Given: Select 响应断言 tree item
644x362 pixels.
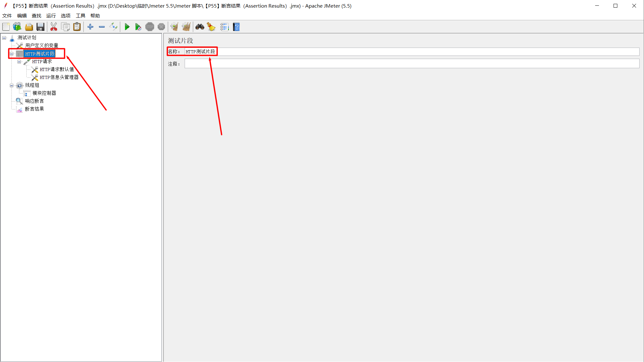Looking at the screenshot, I should click(34, 101).
